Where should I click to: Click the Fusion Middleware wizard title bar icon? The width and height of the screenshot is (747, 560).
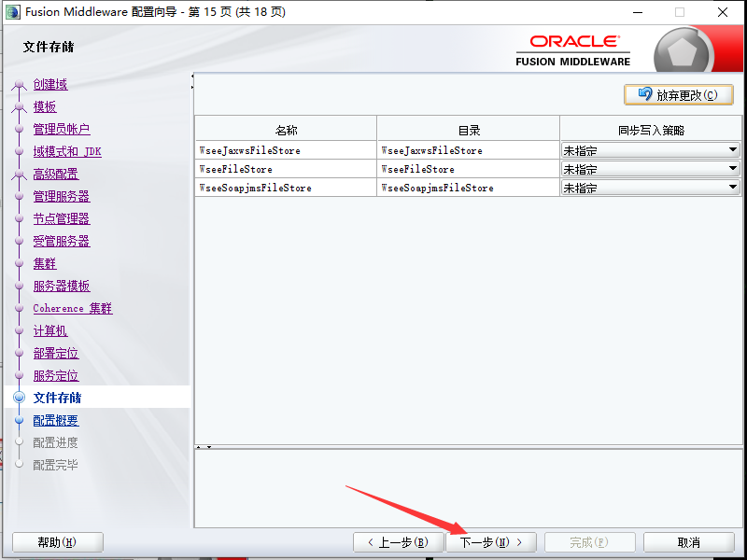pyautogui.click(x=12, y=12)
